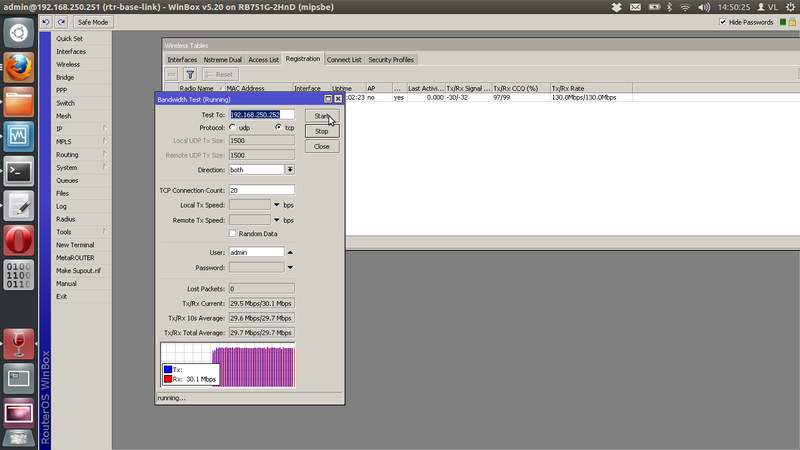Image resolution: width=800 pixels, height=450 pixels.
Task: Click the Tx blue color swatch in legend
Action: point(167,369)
